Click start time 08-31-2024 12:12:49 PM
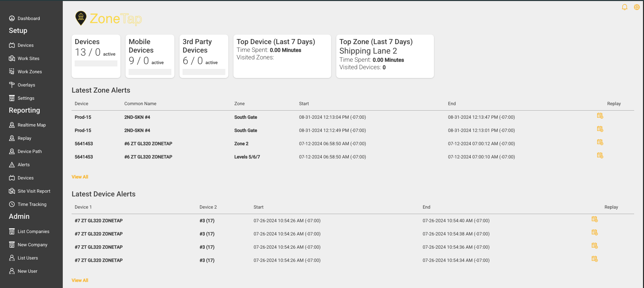644x288 pixels. (333, 130)
